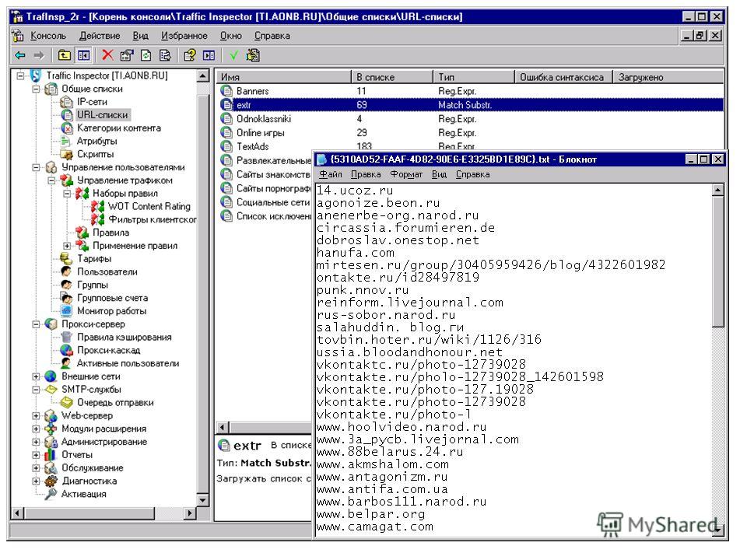Sort by the Имя column header

[284, 77]
